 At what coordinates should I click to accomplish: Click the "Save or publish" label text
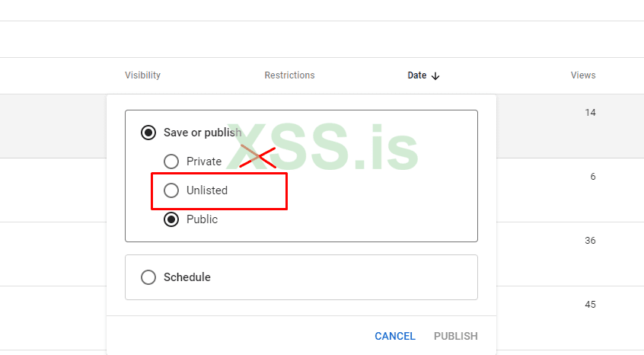coord(202,133)
